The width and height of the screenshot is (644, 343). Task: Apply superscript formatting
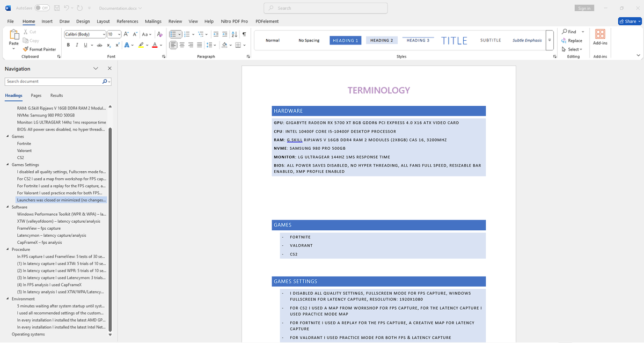117,45
